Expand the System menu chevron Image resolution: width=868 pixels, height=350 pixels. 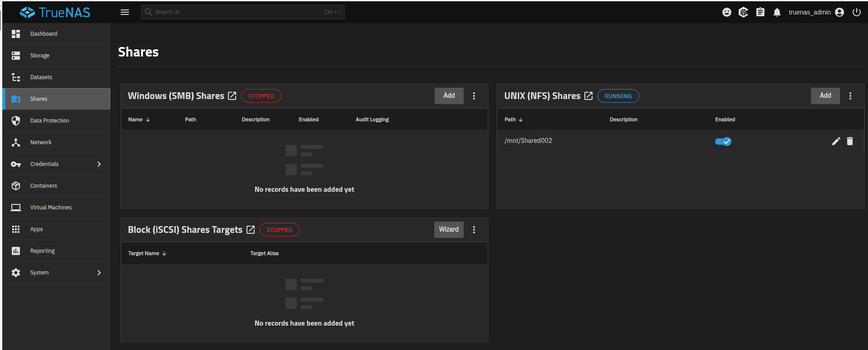(x=99, y=273)
